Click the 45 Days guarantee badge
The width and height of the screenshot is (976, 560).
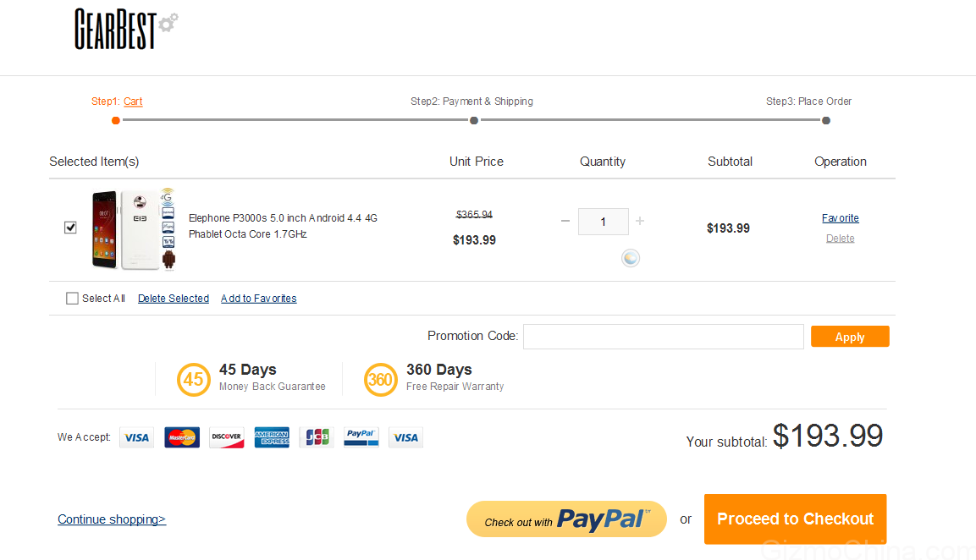pyautogui.click(x=194, y=379)
